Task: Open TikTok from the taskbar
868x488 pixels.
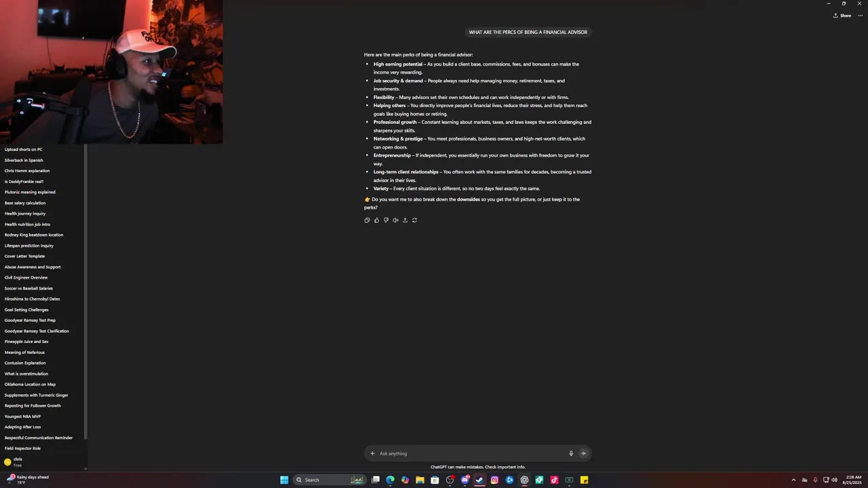Action: [x=554, y=480]
